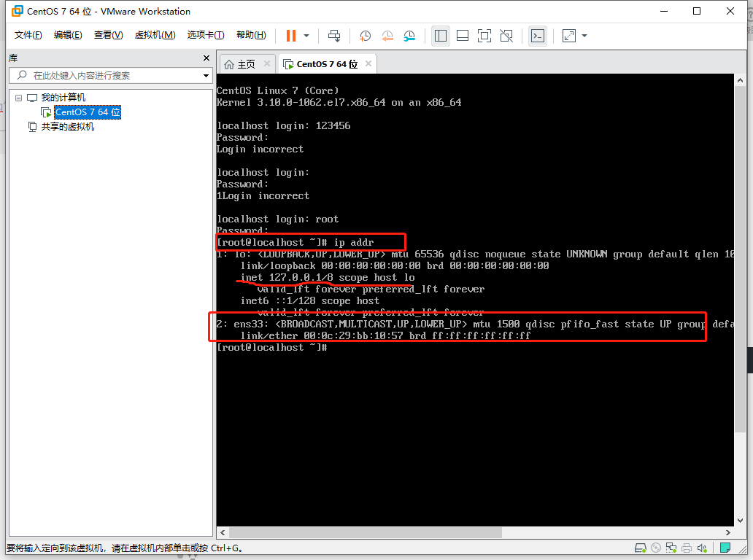
Task: Toggle the library sidebar view icon
Action: click(x=441, y=36)
